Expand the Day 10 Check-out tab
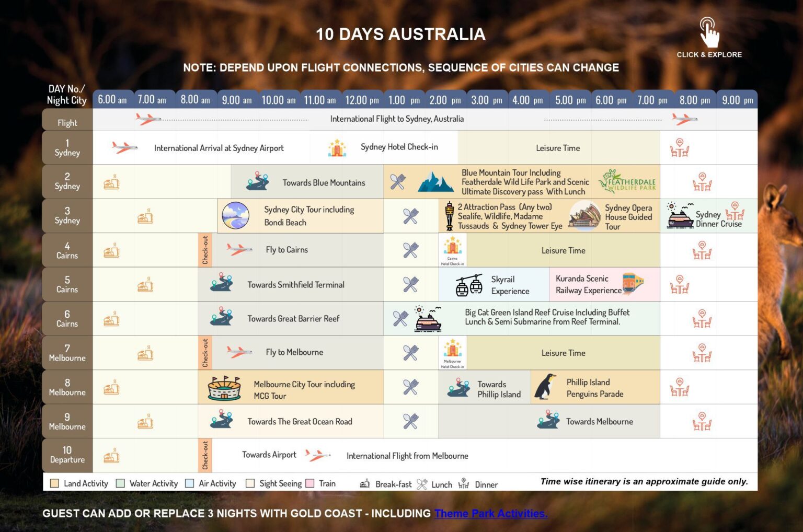 [x=206, y=455]
